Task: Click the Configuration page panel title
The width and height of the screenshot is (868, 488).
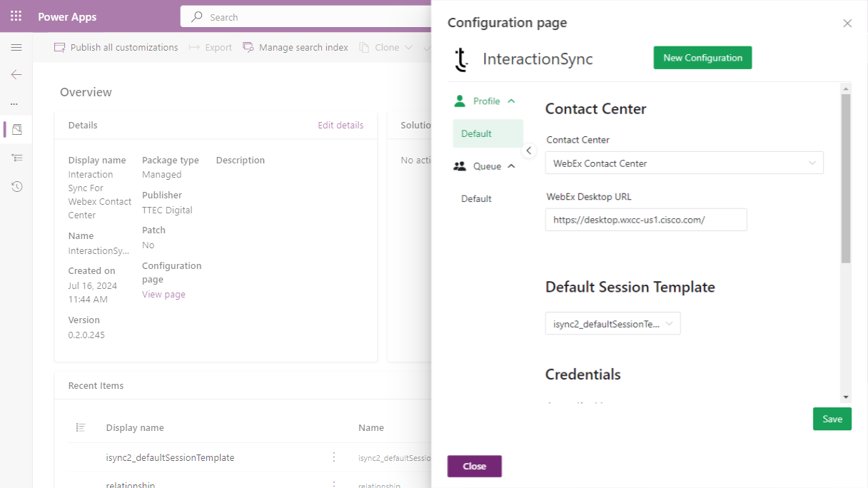Action: click(x=508, y=22)
